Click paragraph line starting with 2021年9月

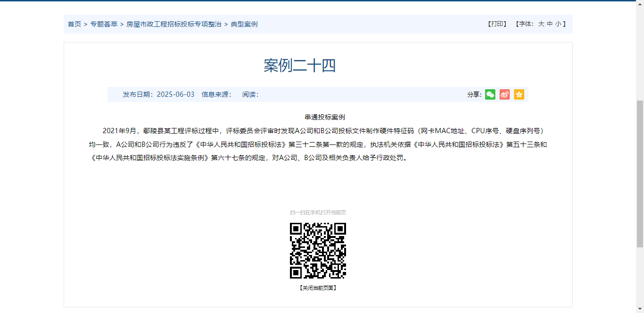(324, 131)
